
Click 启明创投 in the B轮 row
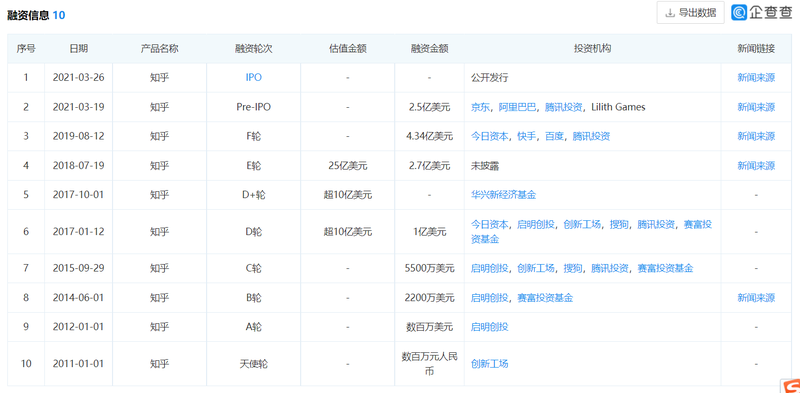pos(490,298)
